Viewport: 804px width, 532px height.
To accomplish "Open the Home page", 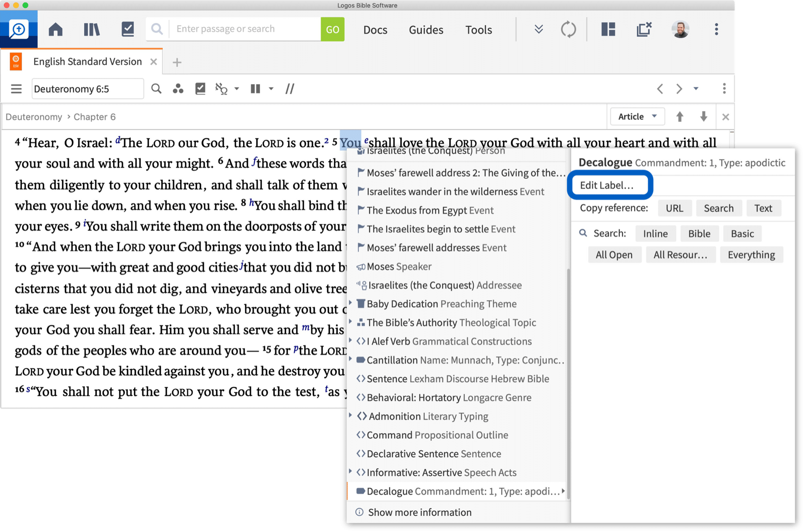I will [x=55, y=29].
